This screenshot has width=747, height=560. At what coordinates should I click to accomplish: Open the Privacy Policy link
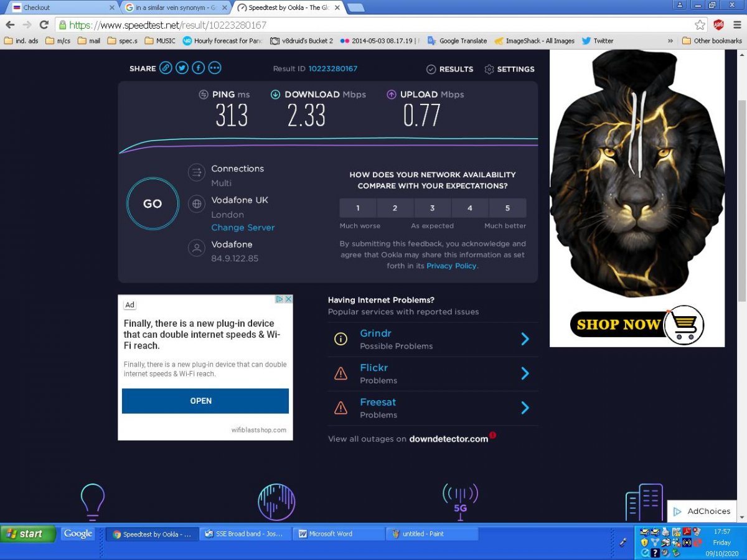[x=451, y=266]
